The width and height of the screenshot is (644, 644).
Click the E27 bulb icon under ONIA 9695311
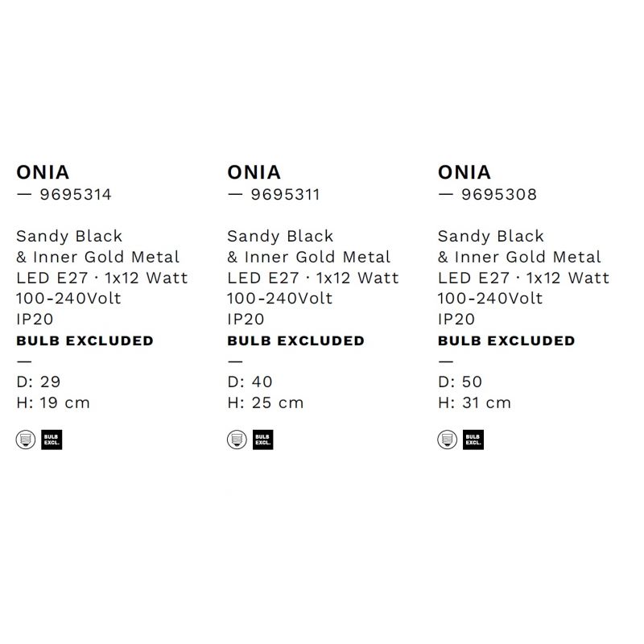(237, 440)
